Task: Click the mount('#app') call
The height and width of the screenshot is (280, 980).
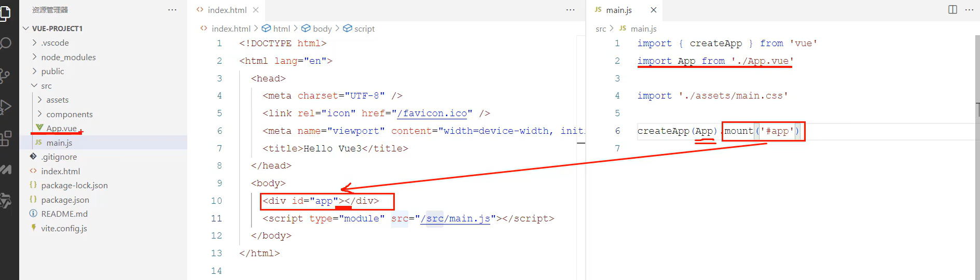Action: coord(762,131)
